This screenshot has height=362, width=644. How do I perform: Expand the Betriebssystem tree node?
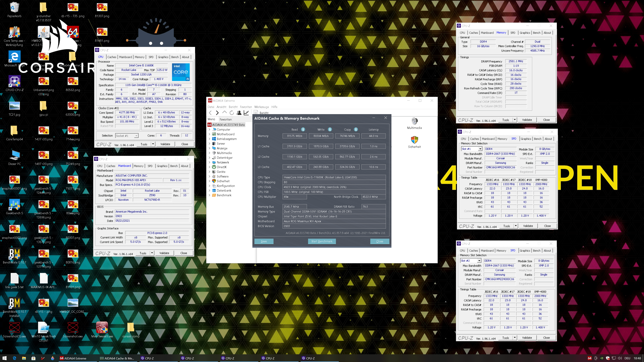pos(209,139)
